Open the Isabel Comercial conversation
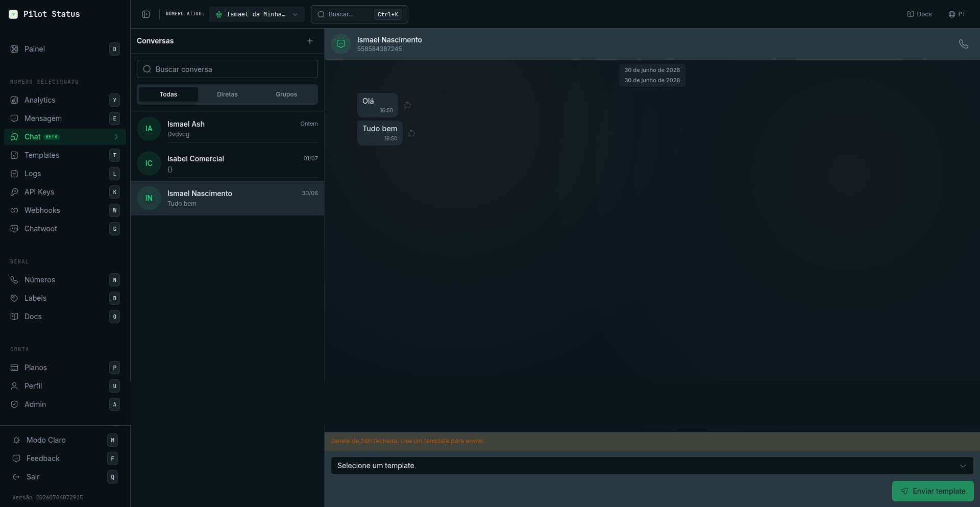This screenshot has width=980, height=507. (x=227, y=163)
